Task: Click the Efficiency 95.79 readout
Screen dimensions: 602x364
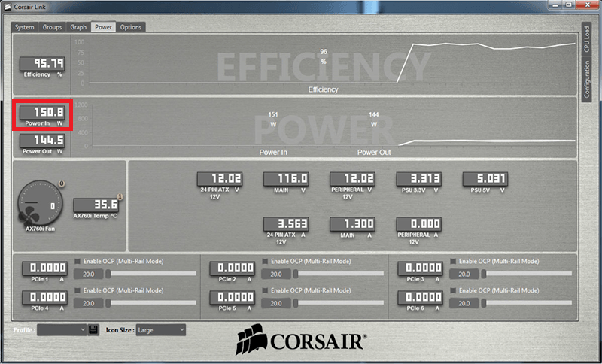Action: click(43, 63)
